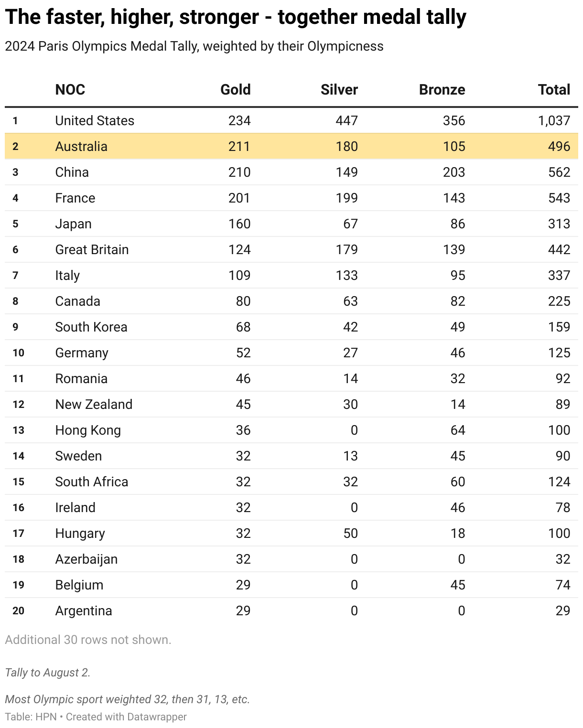Image resolution: width=583 pixels, height=728 pixels.
Task: Click Azerbaijan in row 18
Action: 86,559
